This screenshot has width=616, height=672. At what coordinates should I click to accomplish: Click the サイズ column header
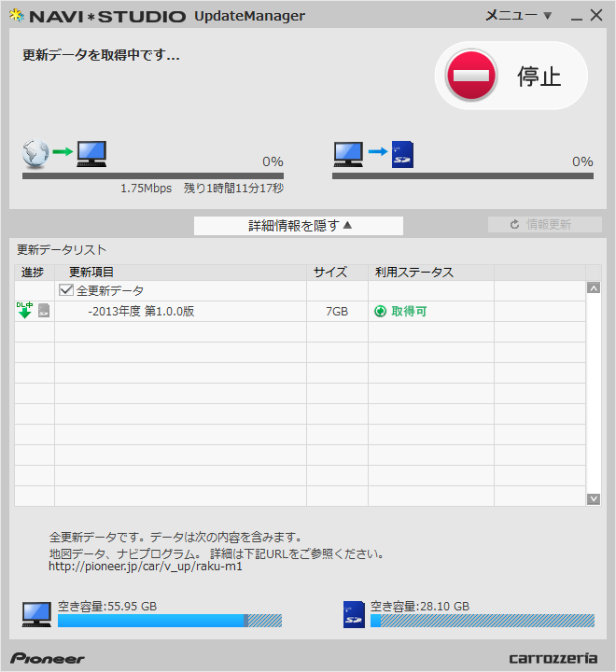click(x=337, y=273)
